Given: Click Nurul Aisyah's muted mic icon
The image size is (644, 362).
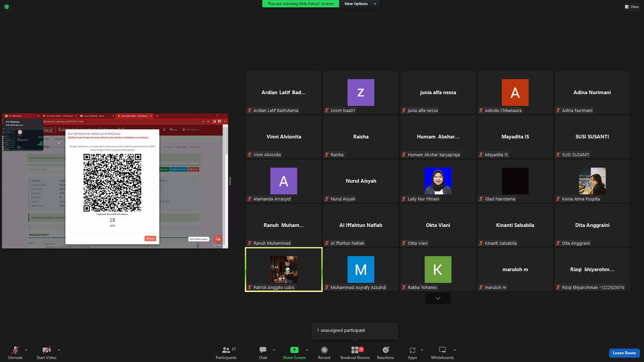Looking at the screenshot, I should pyautogui.click(x=327, y=199).
